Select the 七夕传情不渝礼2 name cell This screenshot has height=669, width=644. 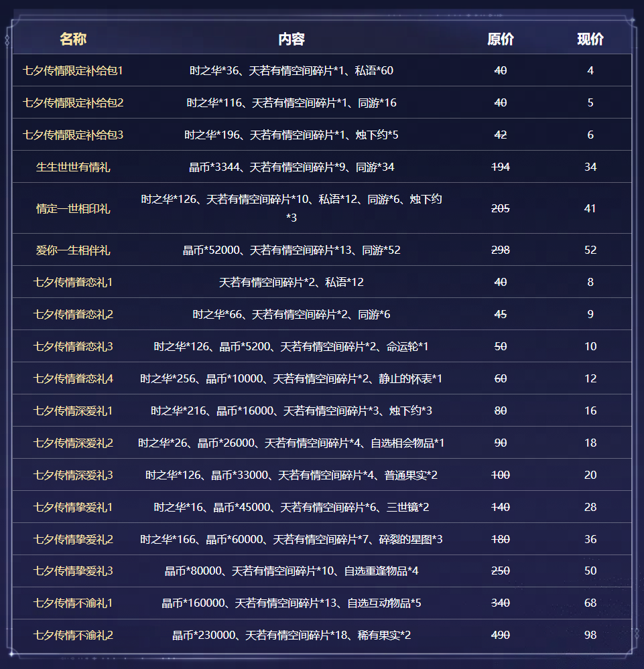73,636
